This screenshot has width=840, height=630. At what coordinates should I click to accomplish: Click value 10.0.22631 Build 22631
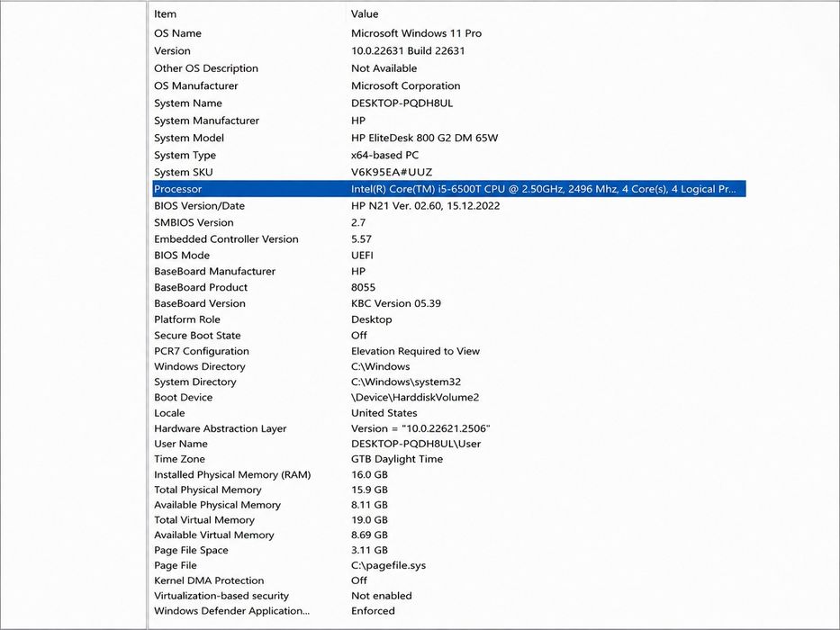pyautogui.click(x=408, y=51)
